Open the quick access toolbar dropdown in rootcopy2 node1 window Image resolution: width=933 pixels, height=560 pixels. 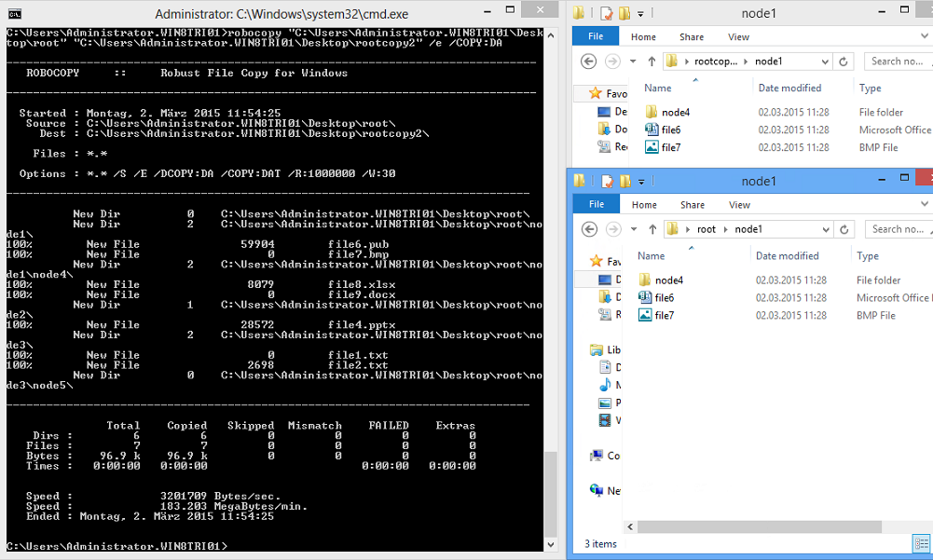pyautogui.click(x=640, y=14)
